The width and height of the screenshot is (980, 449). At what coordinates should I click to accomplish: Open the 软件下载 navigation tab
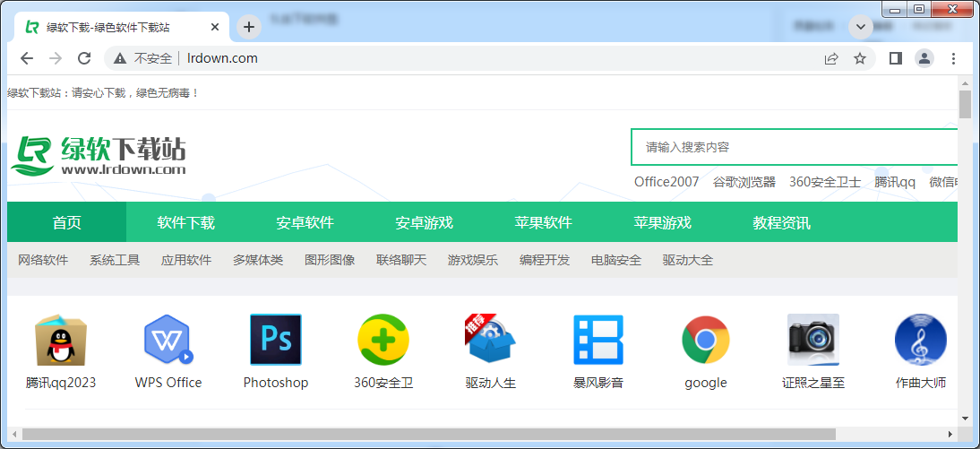coord(186,222)
